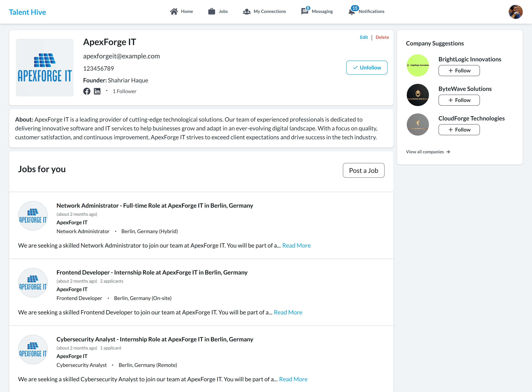Follow ByteWave Solutions
The height and width of the screenshot is (392, 532).
point(459,100)
